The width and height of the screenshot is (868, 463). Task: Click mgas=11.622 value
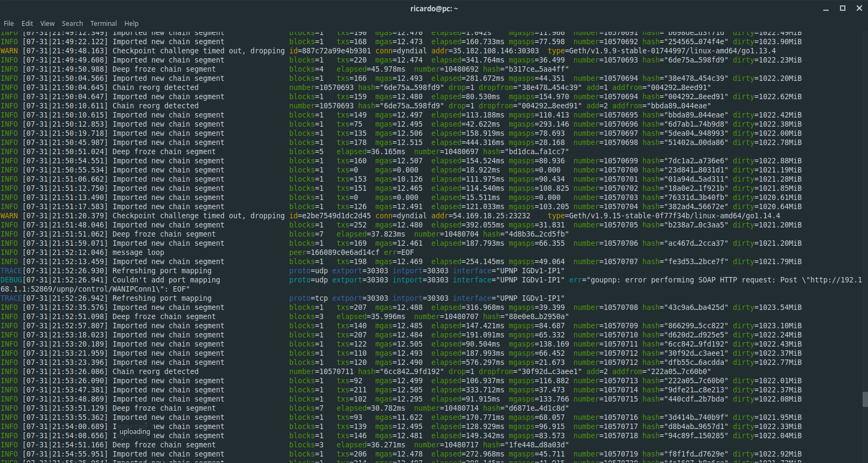point(399,417)
